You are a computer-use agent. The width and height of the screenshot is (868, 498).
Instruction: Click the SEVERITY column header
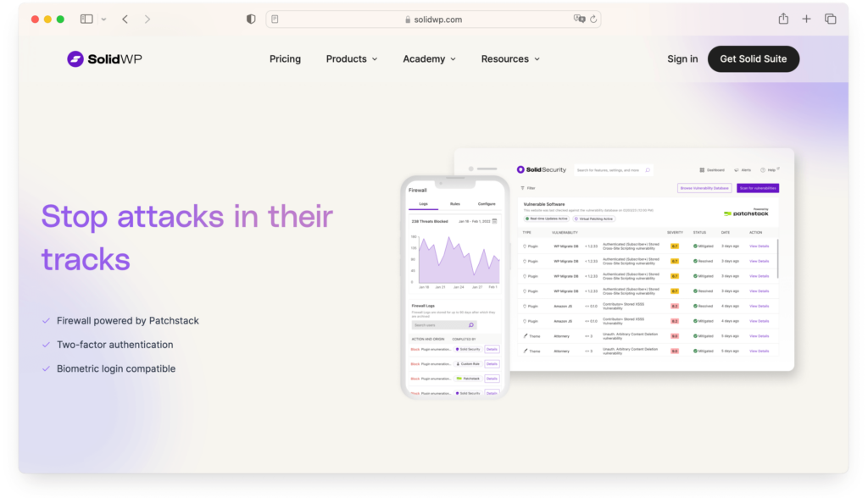(x=675, y=232)
